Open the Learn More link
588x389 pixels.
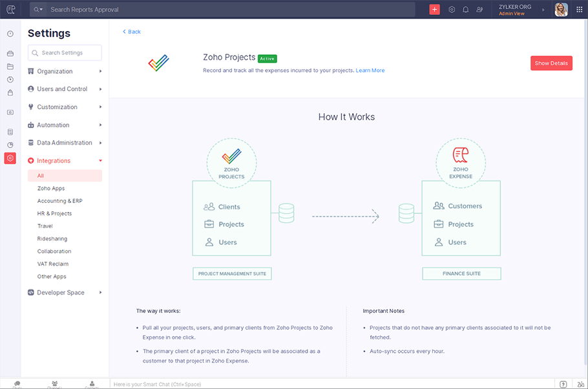pyautogui.click(x=370, y=70)
